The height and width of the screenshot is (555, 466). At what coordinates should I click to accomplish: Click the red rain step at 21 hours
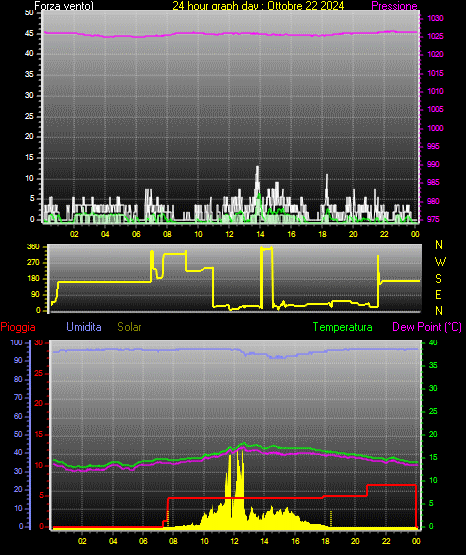pyautogui.click(x=367, y=490)
